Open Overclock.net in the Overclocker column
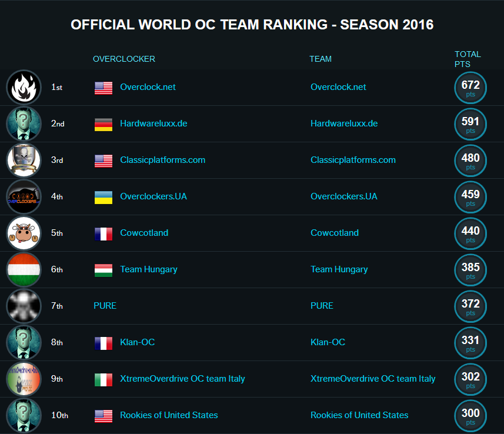 pyautogui.click(x=148, y=87)
